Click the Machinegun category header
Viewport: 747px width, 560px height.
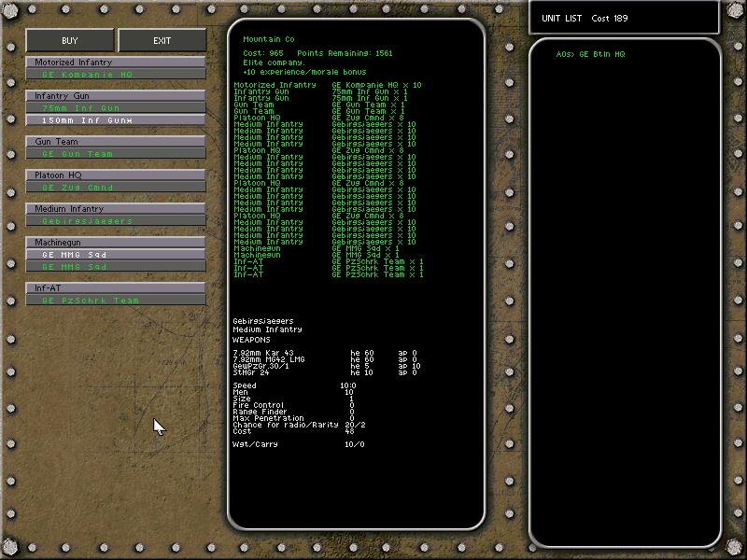(x=116, y=243)
